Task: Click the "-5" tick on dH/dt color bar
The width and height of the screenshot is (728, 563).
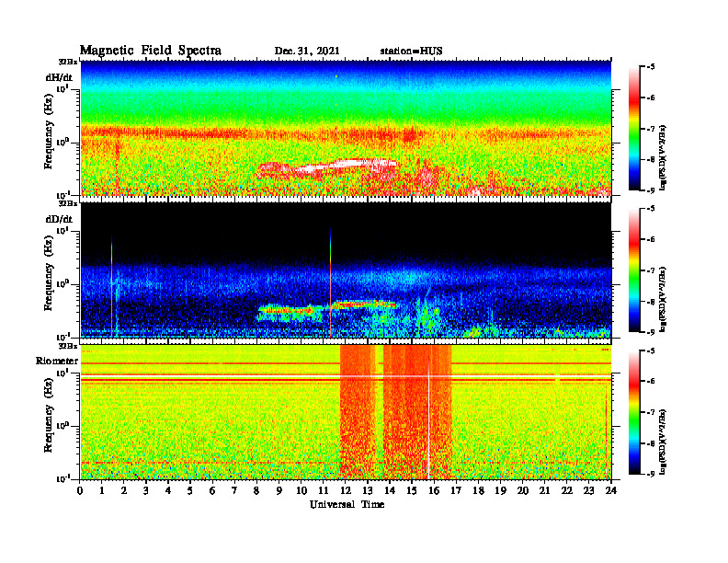Action: 650,67
